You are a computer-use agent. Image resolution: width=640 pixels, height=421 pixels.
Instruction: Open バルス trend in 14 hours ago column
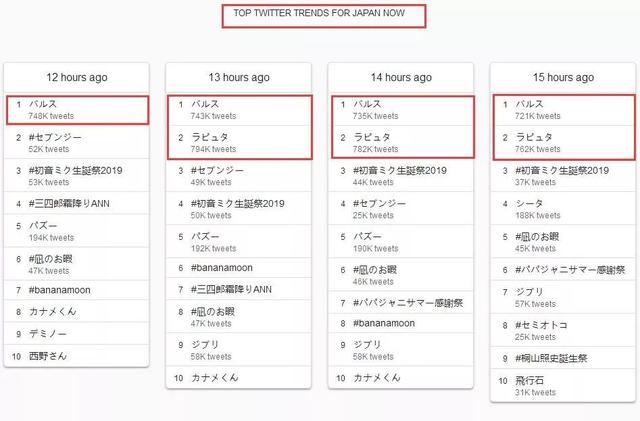(369, 103)
